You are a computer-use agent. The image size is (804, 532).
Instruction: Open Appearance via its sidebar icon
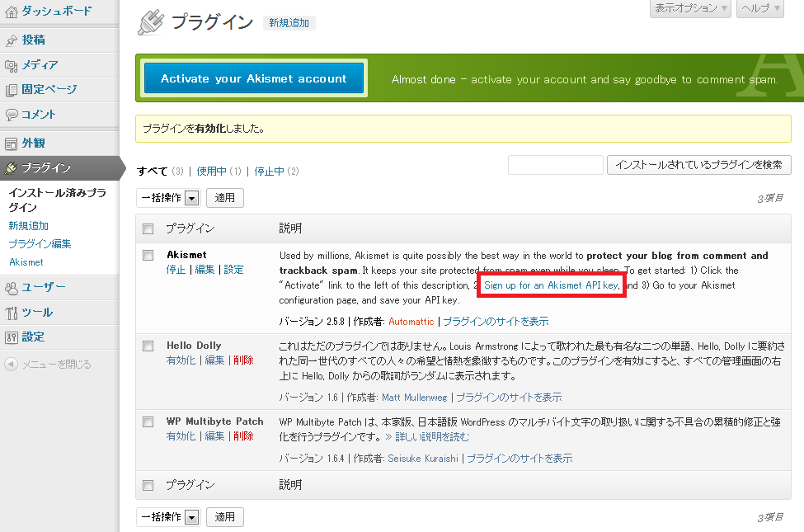[11, 143]
